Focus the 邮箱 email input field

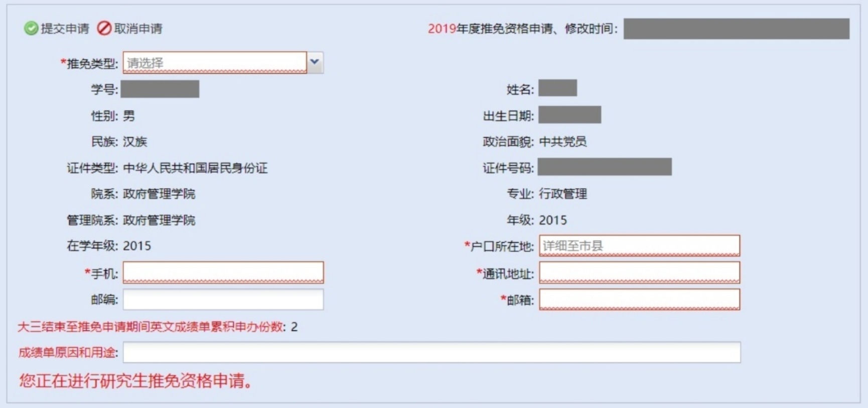[639, 300]
